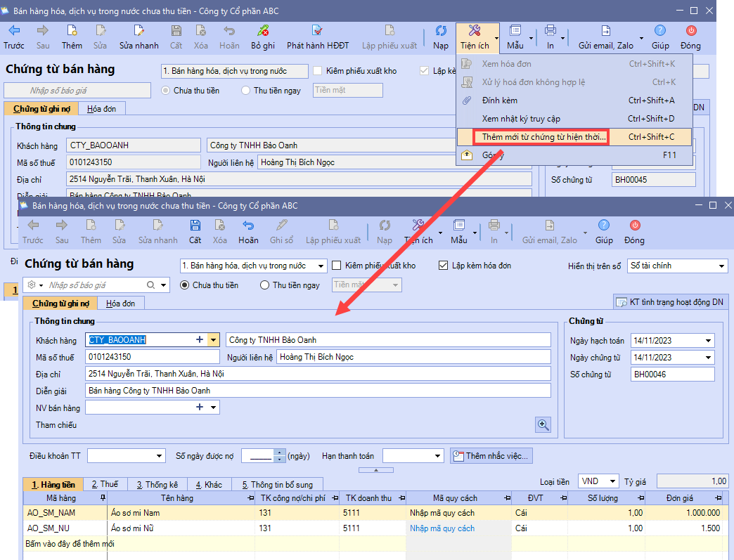
Task: Uncheck the Lập kèm hóa đơn checkbox
Action: 443,266
